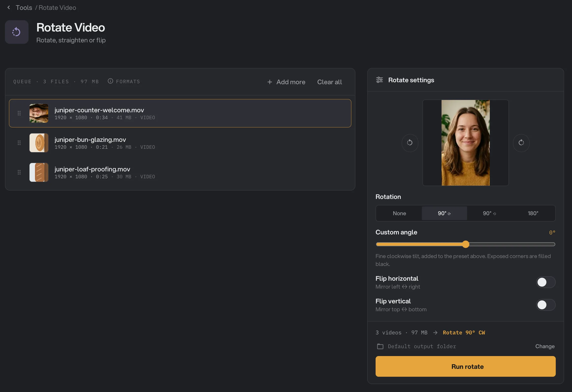Click the rotate clockwise button right of preview

[x=521, y=143]
